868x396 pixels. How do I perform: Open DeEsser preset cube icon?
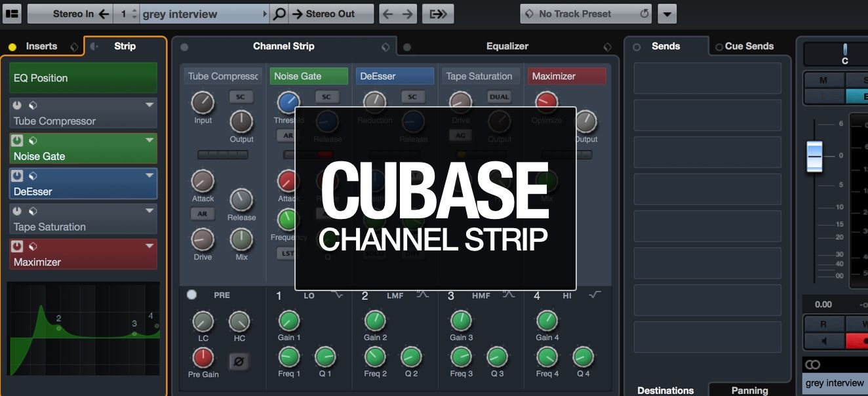pyautogui.click(x=32, y=176)
